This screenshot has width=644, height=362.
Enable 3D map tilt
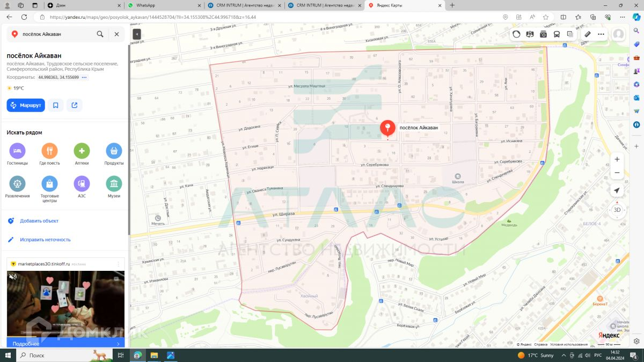point(617,210)
